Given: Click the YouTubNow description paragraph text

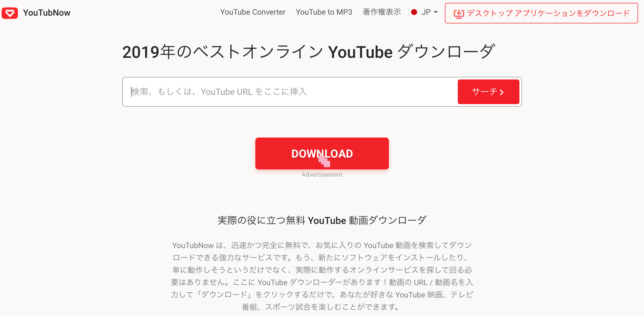Looking at the screenshot, I should [x=322, y=276].
